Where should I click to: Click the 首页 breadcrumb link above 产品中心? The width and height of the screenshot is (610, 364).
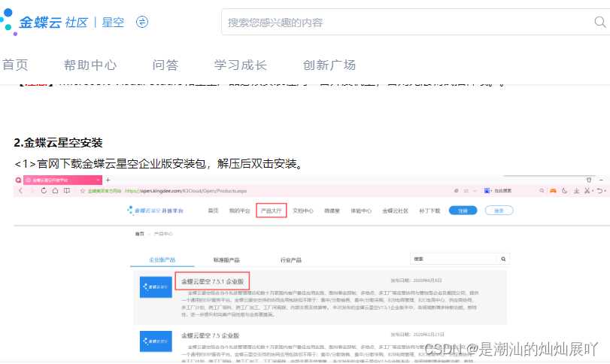[x=140, y=234]
